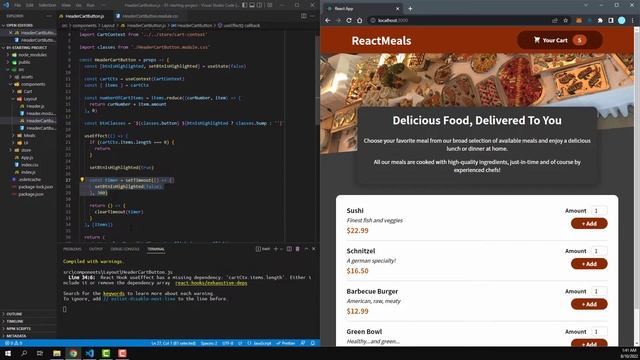Click the lightbulb code action icon
The height and width of the screenshot is (360, 640).
point(82,180)
